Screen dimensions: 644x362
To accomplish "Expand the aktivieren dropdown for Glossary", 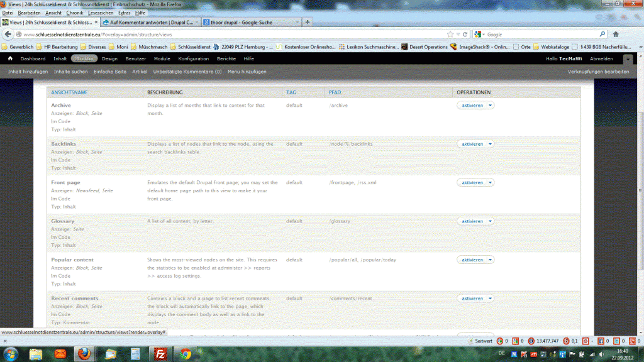I will click(x=491, y=221).
